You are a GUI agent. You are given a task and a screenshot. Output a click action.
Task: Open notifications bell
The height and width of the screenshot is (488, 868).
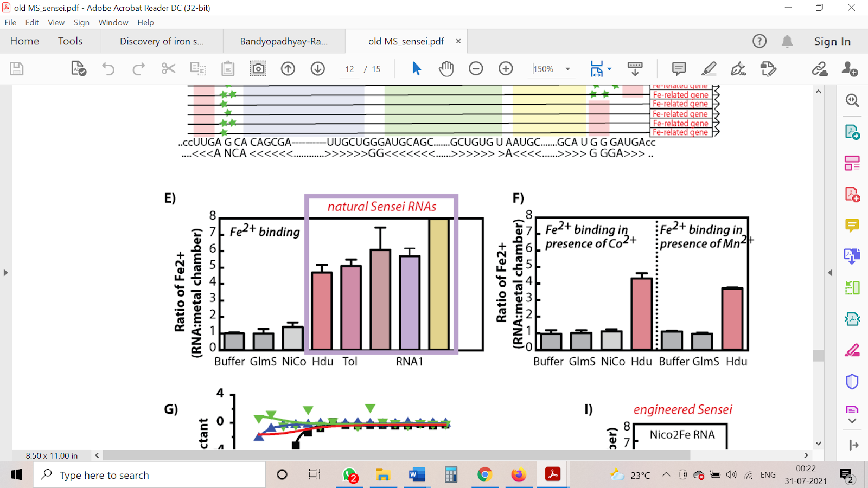point(787,41)
